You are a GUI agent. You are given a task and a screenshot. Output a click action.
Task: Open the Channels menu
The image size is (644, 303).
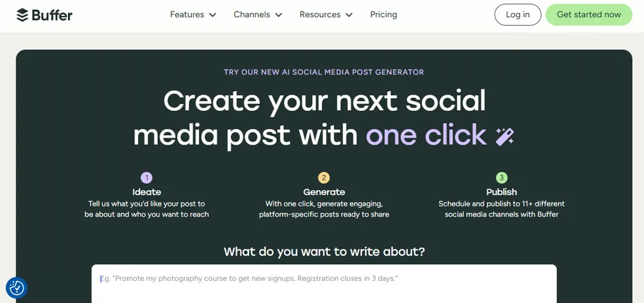(x=252, y=14)
